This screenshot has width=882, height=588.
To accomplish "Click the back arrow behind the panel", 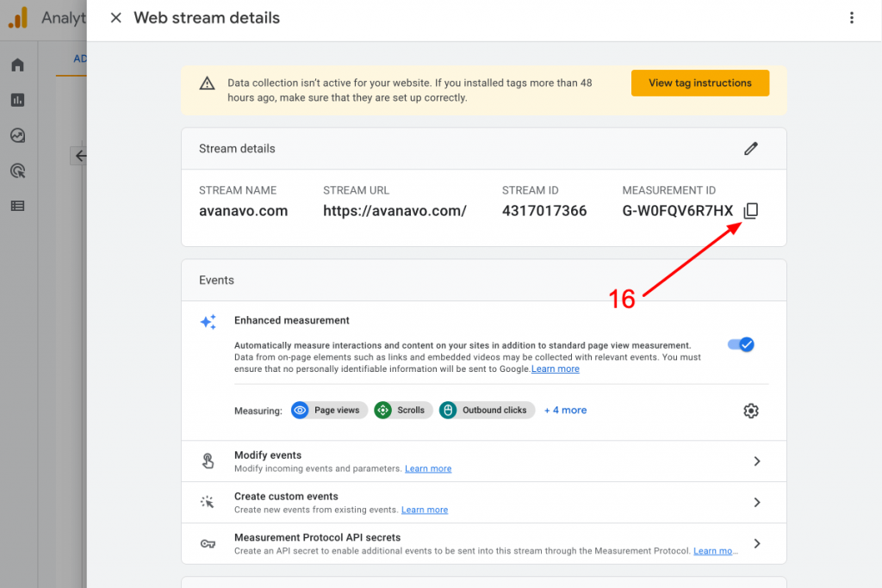I will click(80, 156).
